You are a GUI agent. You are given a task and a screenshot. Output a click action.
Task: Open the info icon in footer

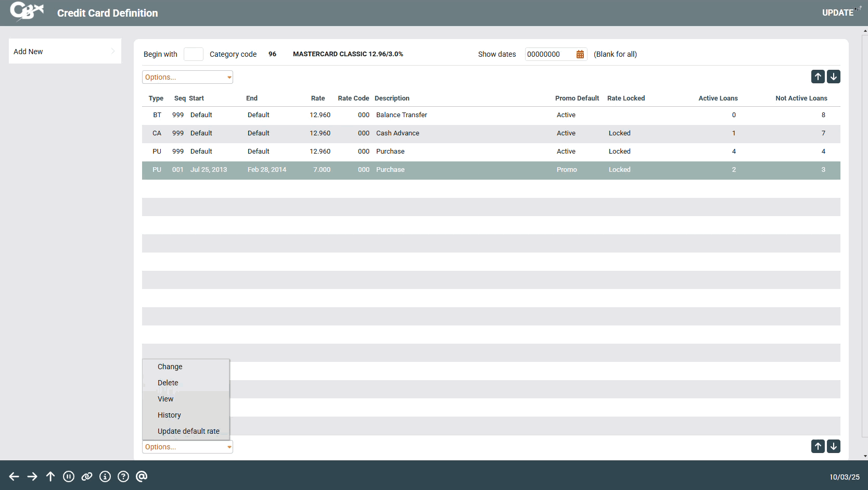105,476
